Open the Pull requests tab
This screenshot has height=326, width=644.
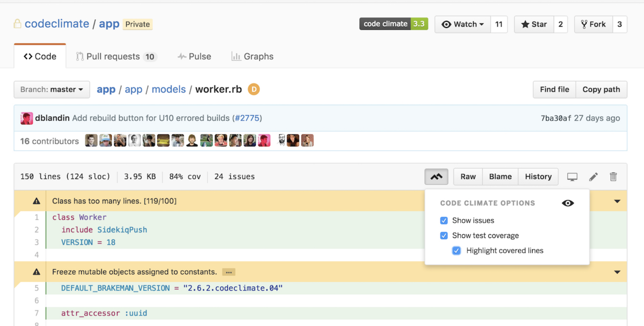tap(116, 56)
